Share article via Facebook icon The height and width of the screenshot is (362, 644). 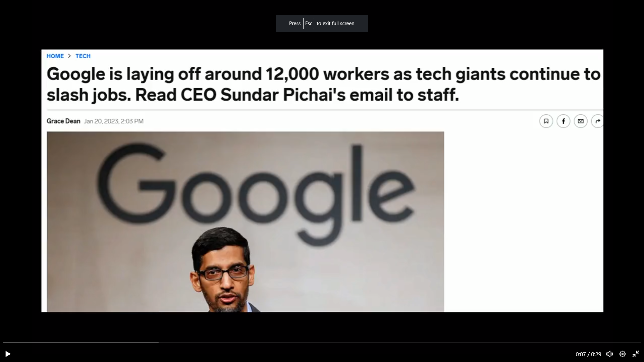(563, 121)
